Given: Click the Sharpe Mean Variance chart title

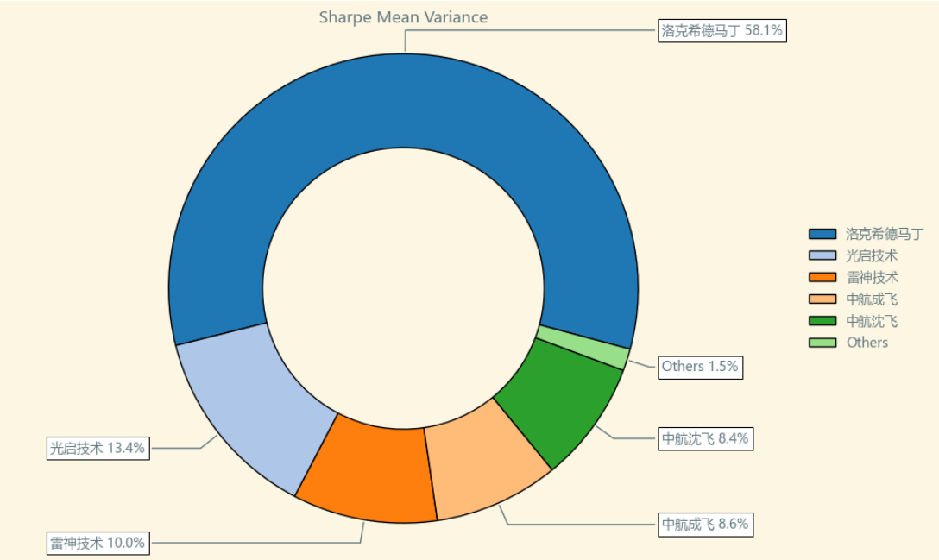Looking at the screenshot, I should click(x=404, y=17).
